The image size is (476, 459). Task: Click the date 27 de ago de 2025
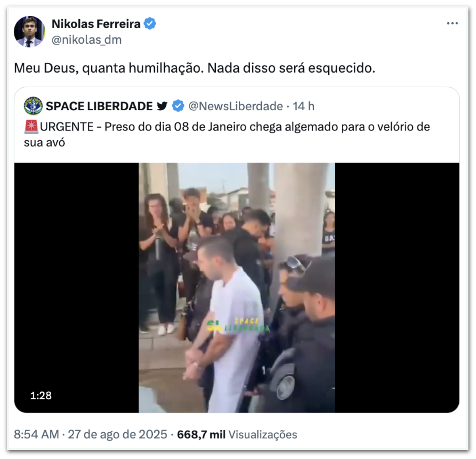pos(118,434)
